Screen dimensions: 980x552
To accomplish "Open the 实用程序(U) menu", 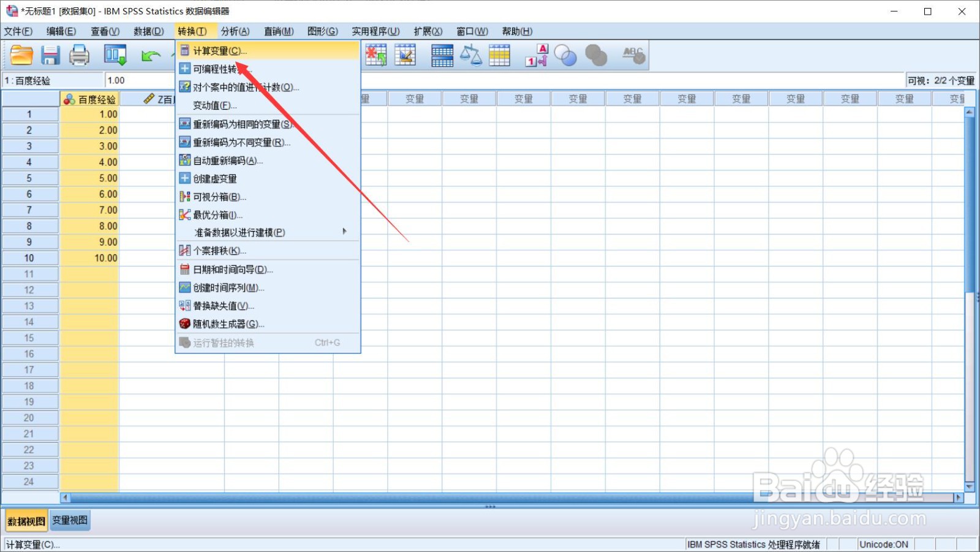I will [375, 31].
